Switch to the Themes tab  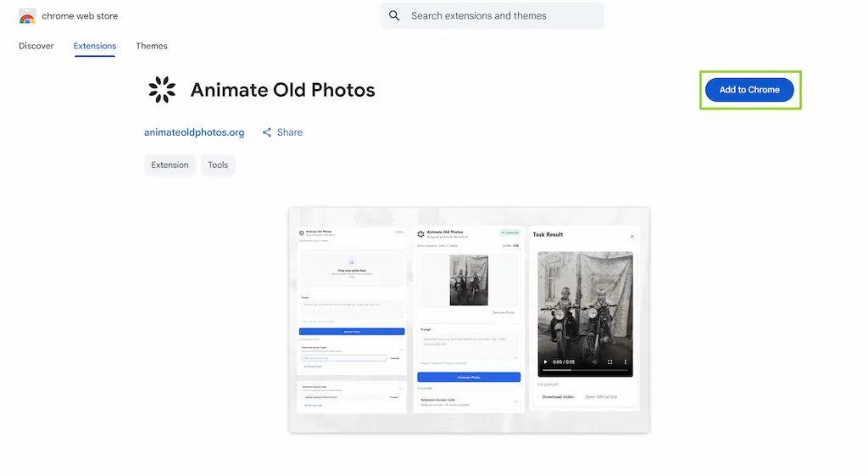pyautogui.click(x=152, y=46)
